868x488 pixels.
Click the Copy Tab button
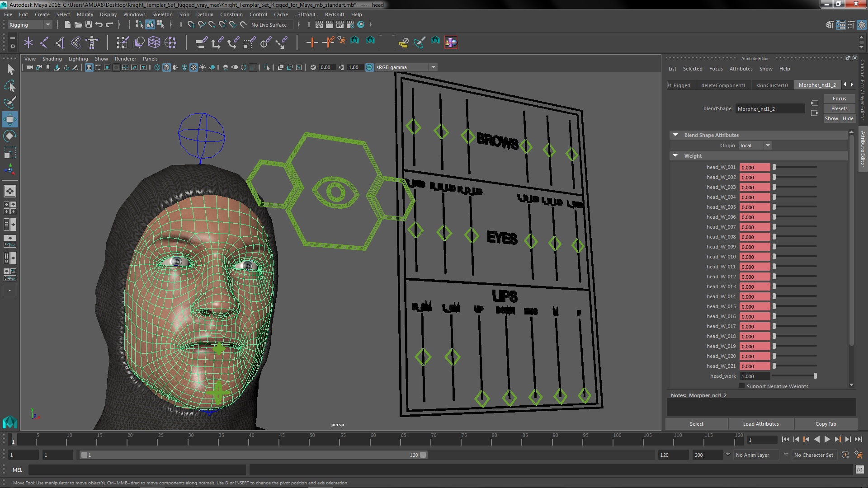coord(826,424)
